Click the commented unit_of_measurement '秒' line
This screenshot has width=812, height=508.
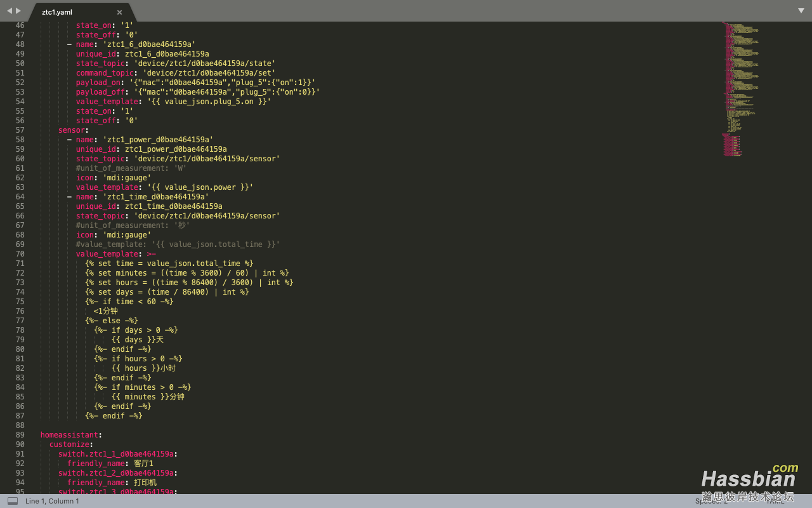click(x=133, y=225)
